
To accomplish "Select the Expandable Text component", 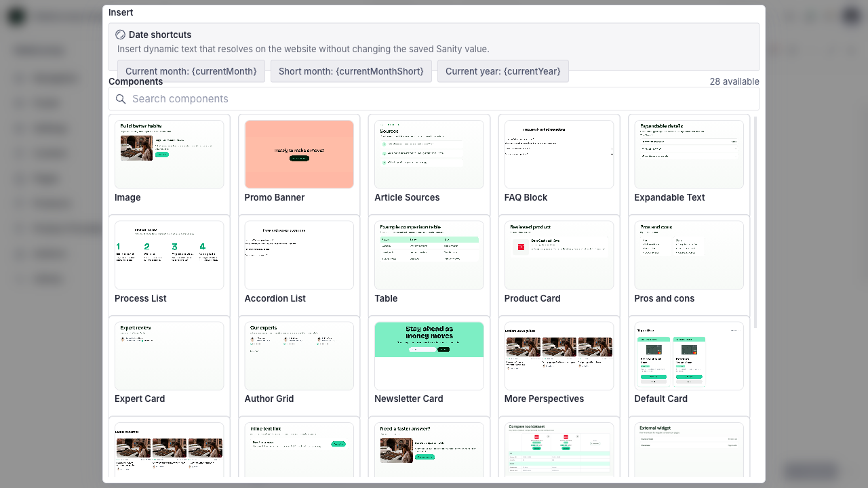I will point(689,164).
